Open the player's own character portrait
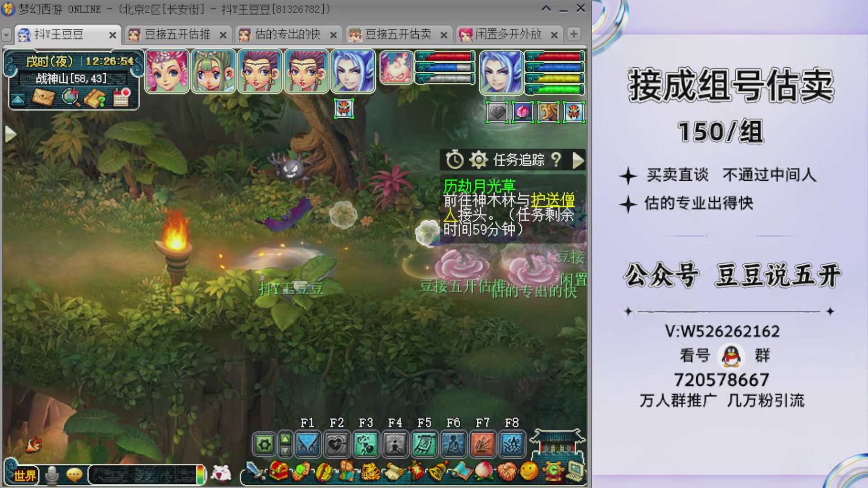Screen dimensions: 868x488 click(500, 71)
